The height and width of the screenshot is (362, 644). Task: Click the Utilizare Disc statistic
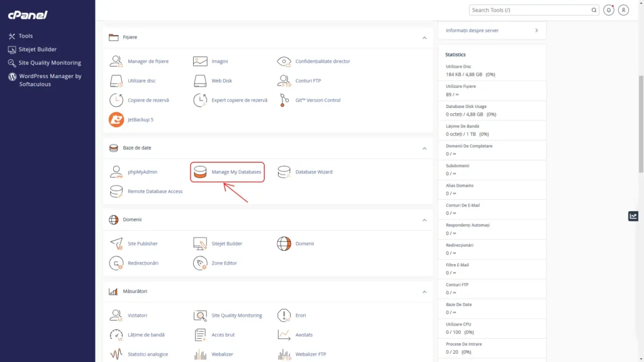point(492,70)
